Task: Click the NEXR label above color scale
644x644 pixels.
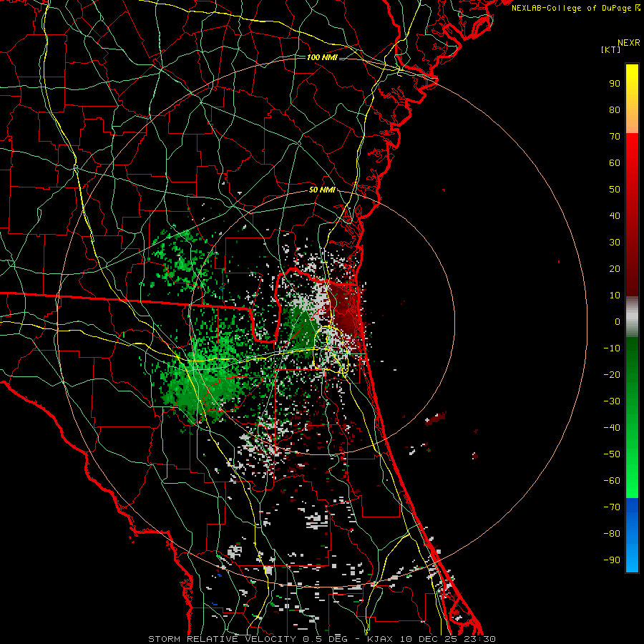Action: tap(629, 43)
